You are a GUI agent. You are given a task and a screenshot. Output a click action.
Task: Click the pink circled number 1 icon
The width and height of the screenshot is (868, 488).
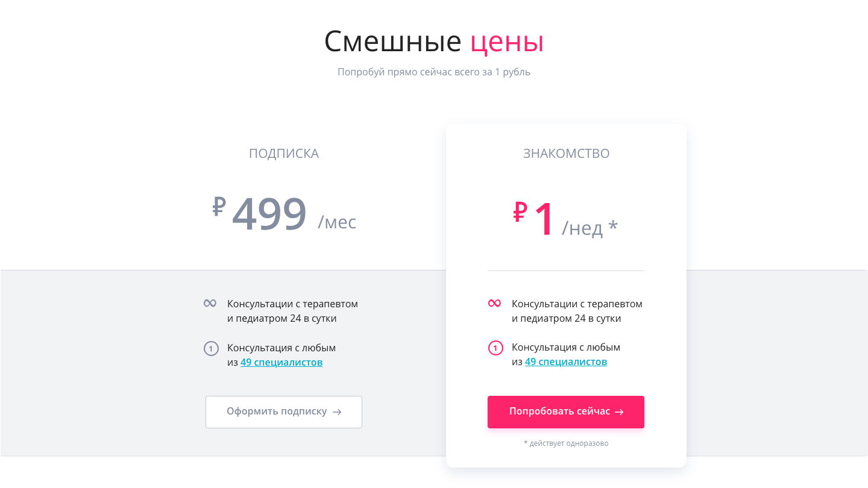495,348
